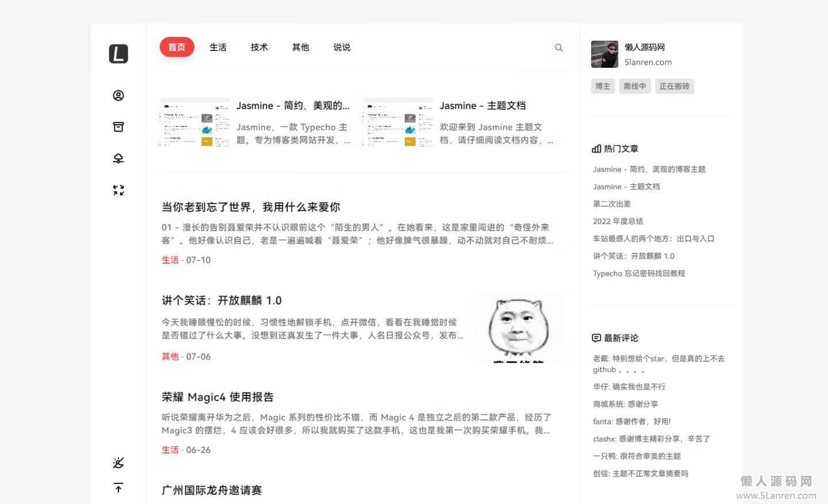Open the comment by 老戴

(659, 364)
